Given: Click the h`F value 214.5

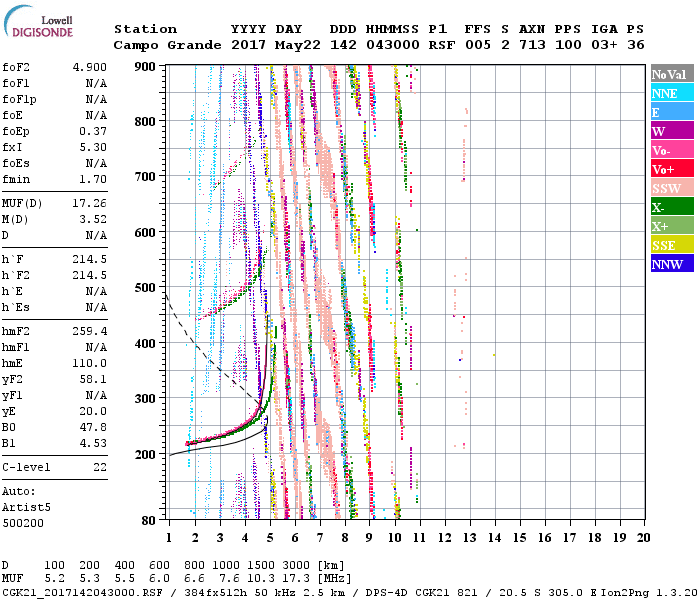Looking at the screenshot, I should [90, 259].
